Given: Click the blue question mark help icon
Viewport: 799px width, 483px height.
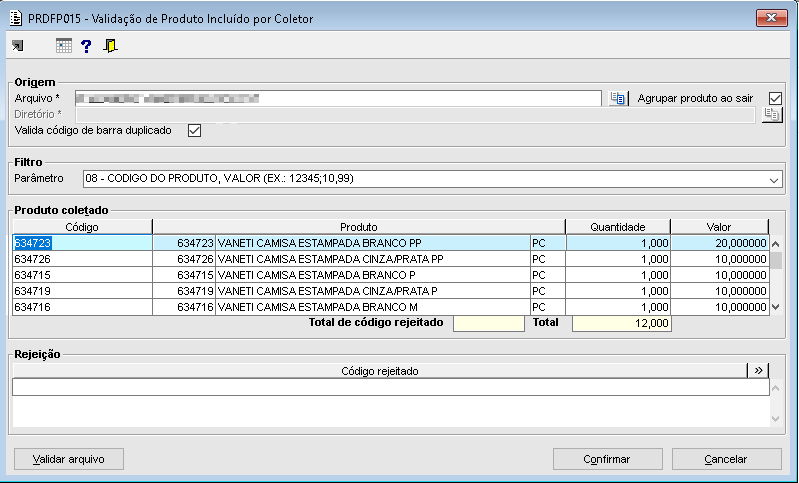Looking at the screenshot, I should (x=86, y=46).
